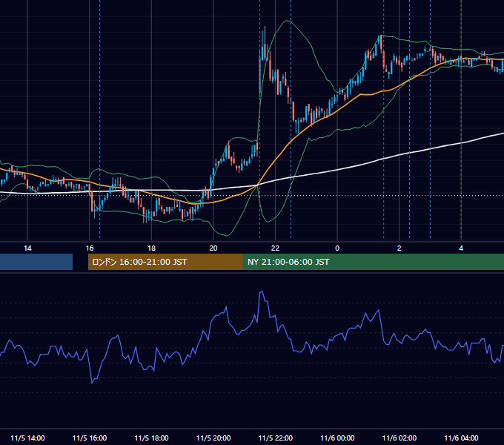Click the 11/6 02:00 date label
Screen dimensions: 504x445
click(x=399, y=438)
